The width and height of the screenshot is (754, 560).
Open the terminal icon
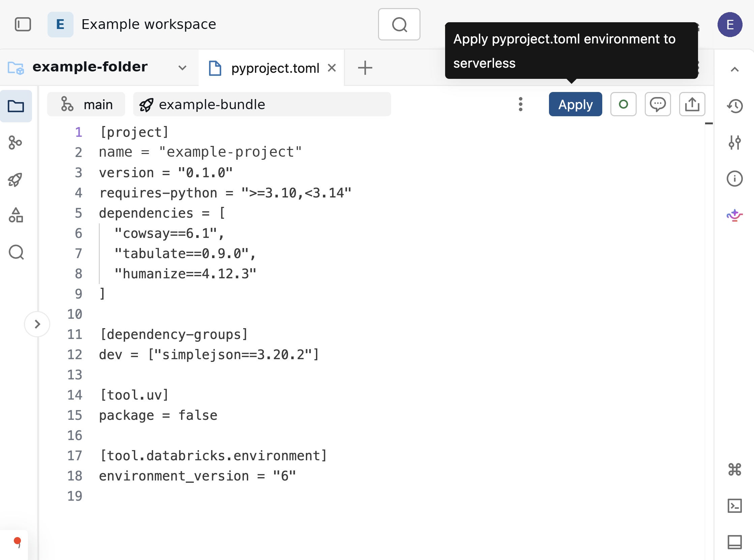click(x=734, y=506)
